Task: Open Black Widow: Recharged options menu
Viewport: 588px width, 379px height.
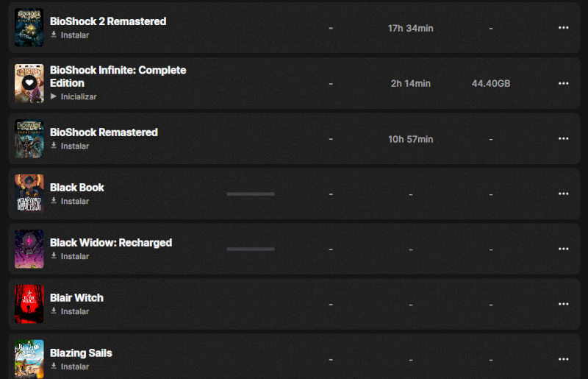Action: (x=564, y=249)
